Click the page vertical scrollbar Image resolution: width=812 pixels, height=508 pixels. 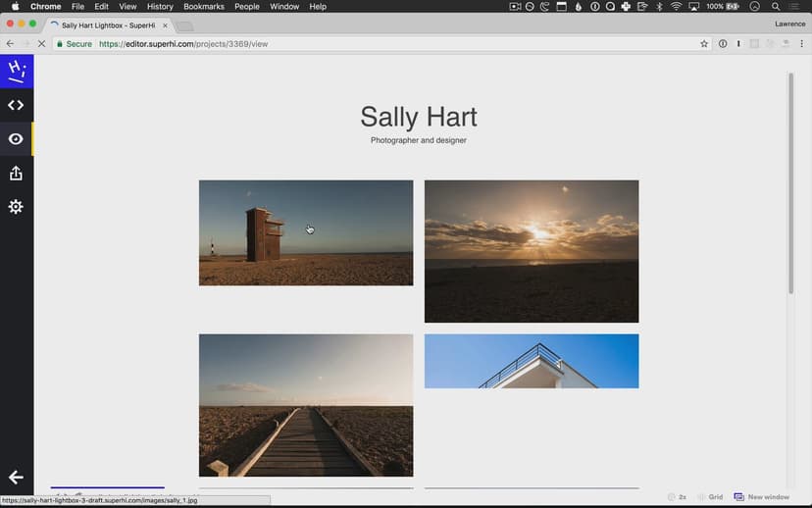790,182
